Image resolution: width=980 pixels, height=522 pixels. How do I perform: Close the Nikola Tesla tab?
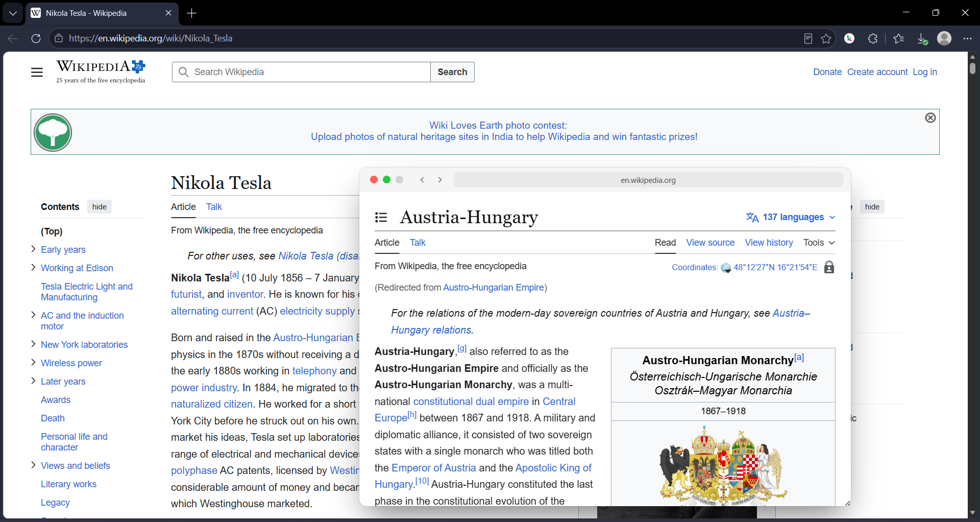(168, 13)
